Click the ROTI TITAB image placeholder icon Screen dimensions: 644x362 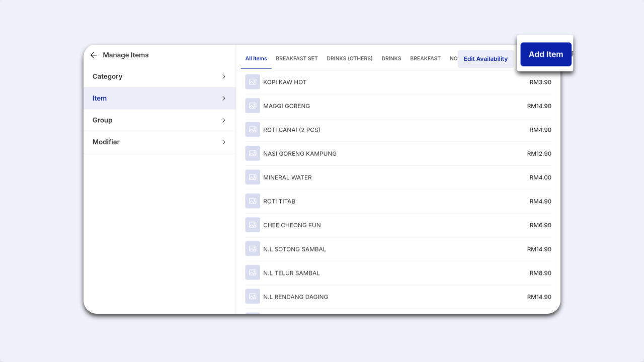point(253,201)
